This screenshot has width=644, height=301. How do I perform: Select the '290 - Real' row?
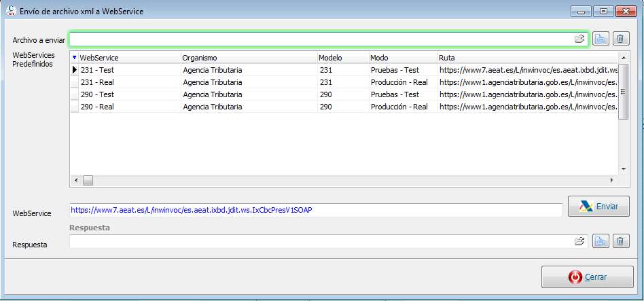(x=344, y=107)
